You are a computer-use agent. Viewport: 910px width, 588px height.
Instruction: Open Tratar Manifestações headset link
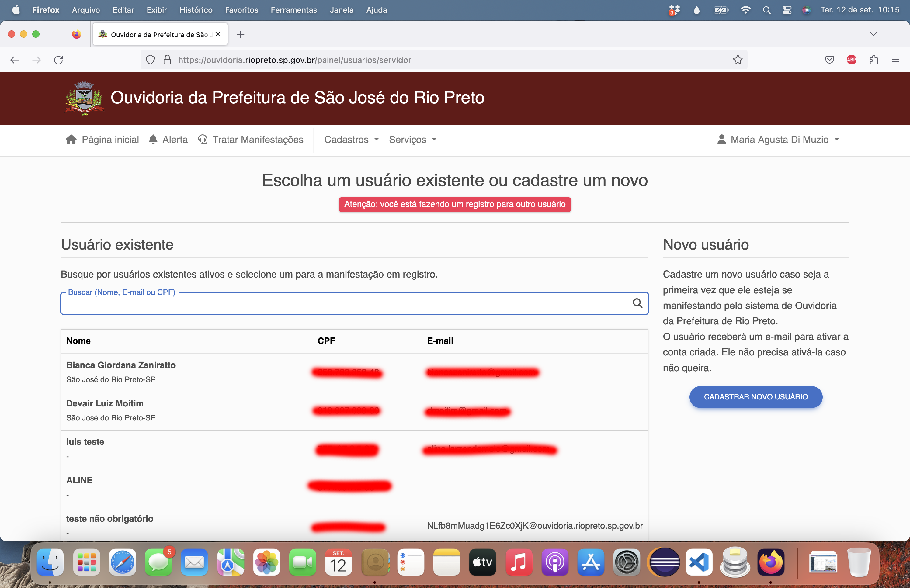(202, 139)
